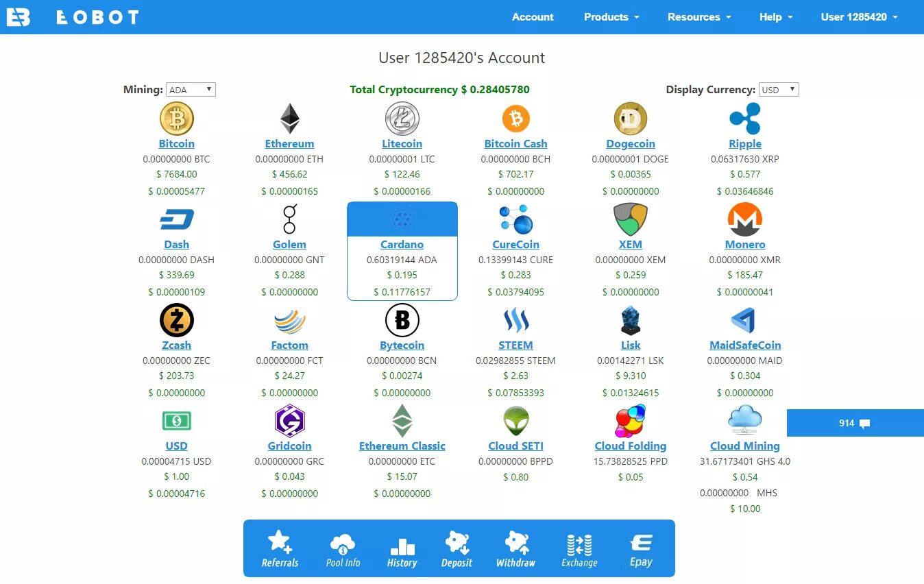Open the Cardano link
This screenshot has height=584, width=924.
pos(402,245)
